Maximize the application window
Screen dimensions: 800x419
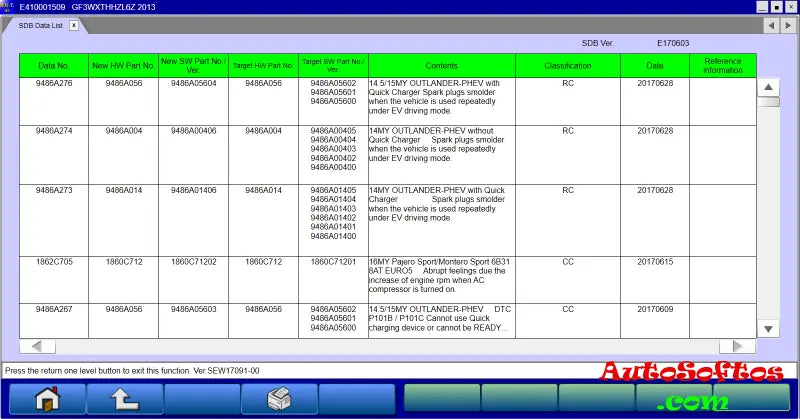click(x=776, y=7)
